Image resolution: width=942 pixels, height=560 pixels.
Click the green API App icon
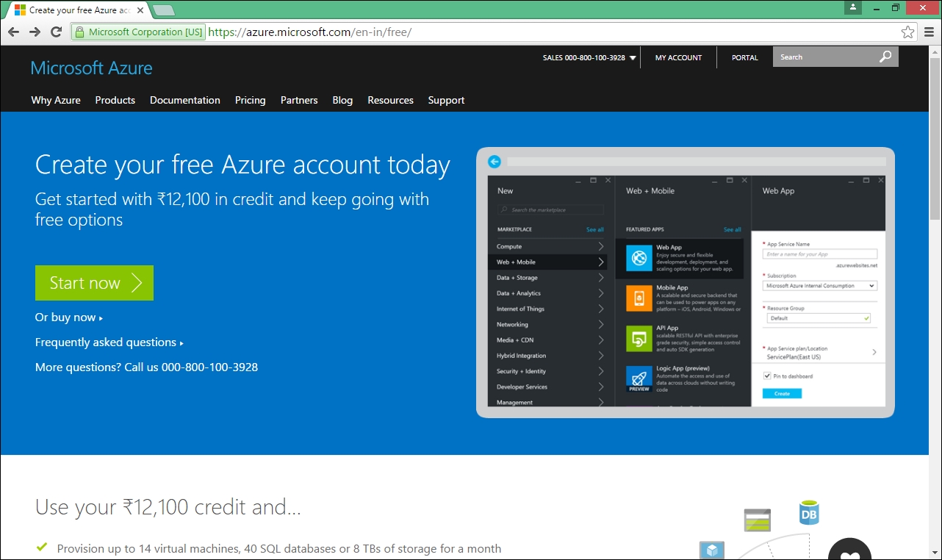tap(639, 338)
